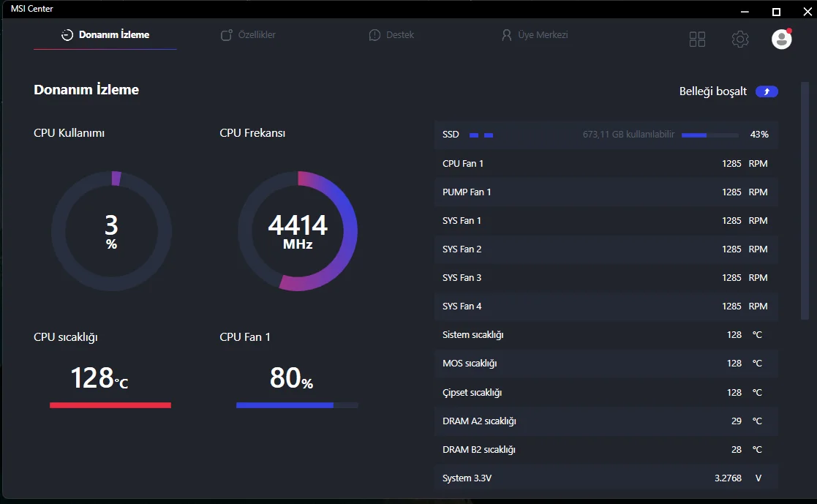Click the Belleği boşalt label
Screen dimensions: 817x504
713,91
